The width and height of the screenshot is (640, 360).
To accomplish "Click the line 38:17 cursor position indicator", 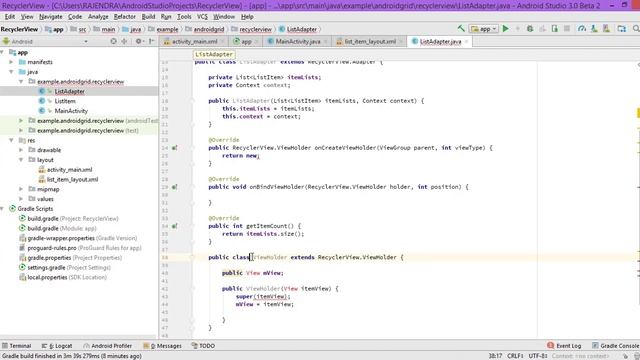I will [x=495, y=356].
